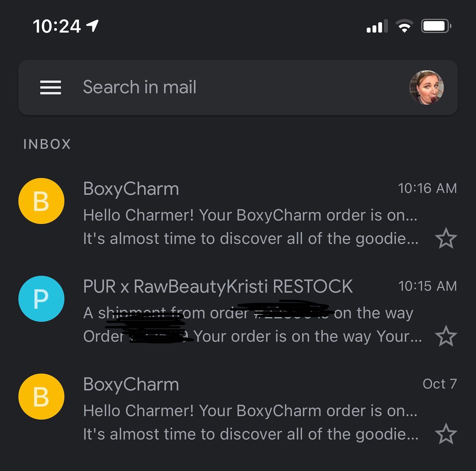Tap the Search in mail field
Screen dimensions: 476x471
238,87
